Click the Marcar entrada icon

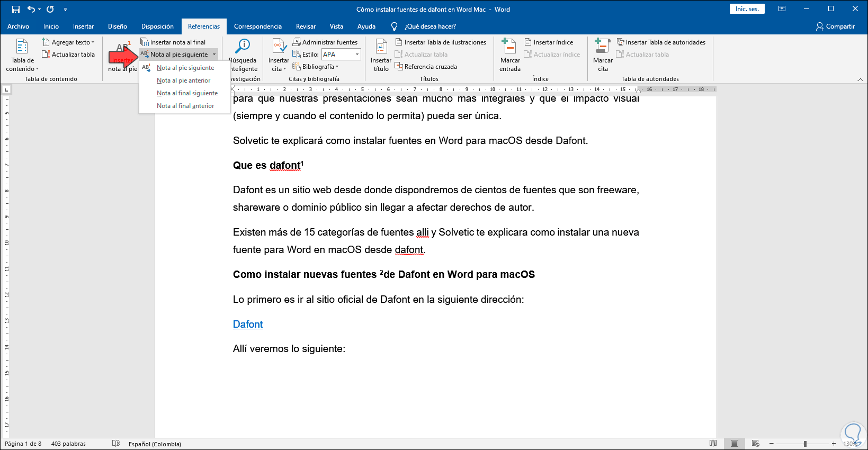coord(509,46)
